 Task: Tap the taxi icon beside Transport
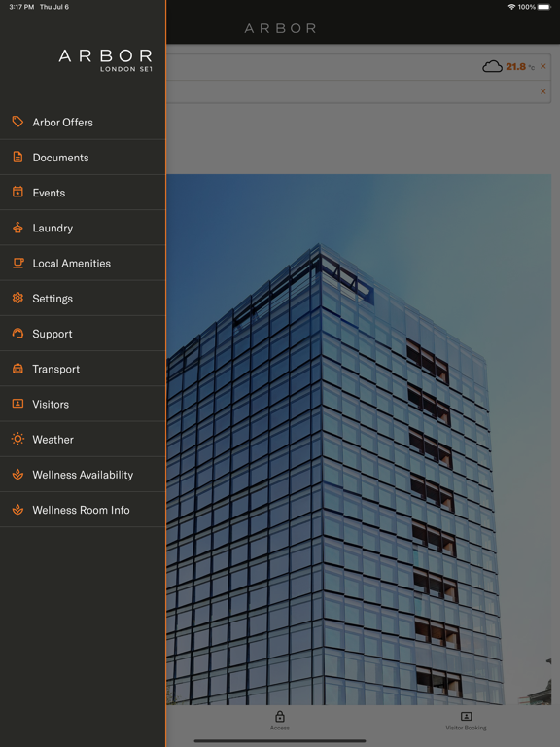coord(17,369)
